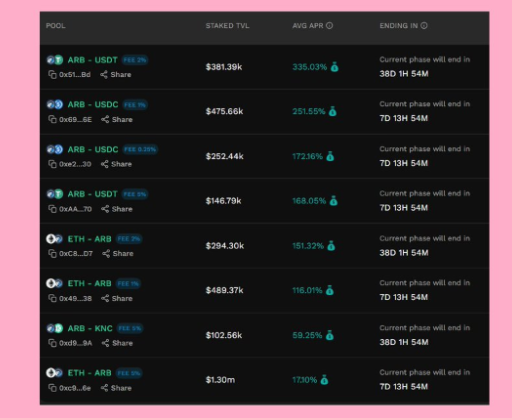The height and width of the screenshot is (418, 512).
Task: Open ARB - USDC pool with $252.44k TVL
Action: [x=93, y=149]
